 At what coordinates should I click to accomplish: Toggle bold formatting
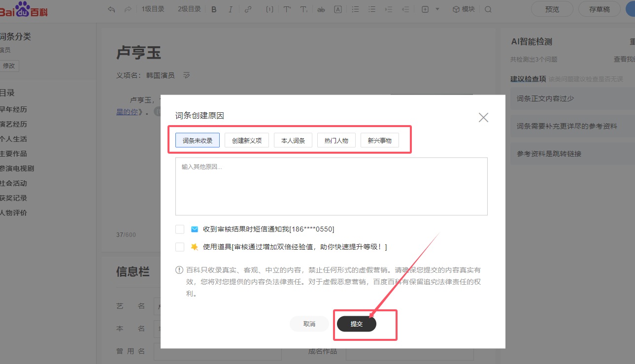point(214,9)
